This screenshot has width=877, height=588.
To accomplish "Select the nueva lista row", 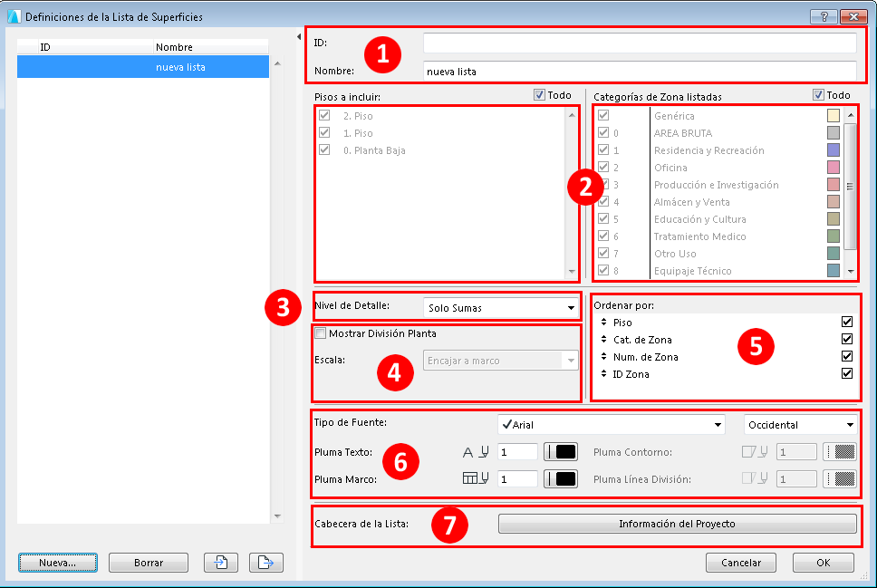I will 143,66.
